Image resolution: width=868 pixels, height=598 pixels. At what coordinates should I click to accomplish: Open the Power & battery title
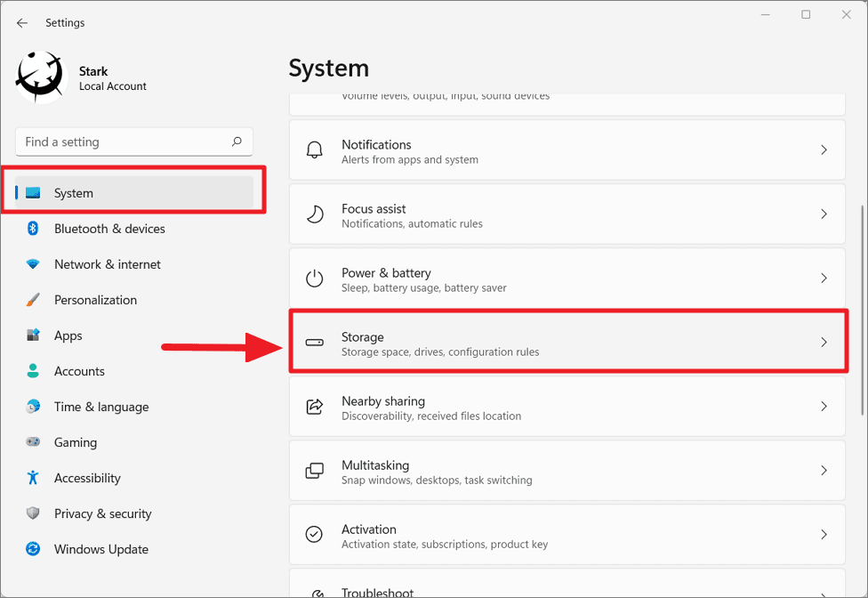386,273
